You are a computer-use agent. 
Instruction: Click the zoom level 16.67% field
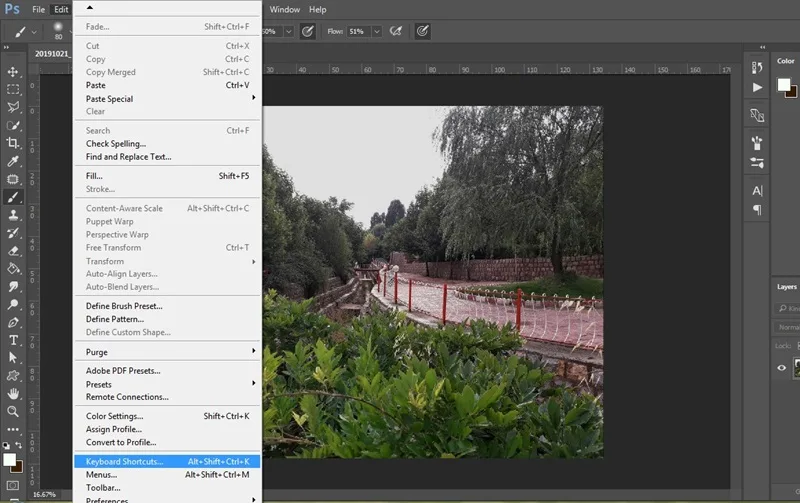click(44, 494)
